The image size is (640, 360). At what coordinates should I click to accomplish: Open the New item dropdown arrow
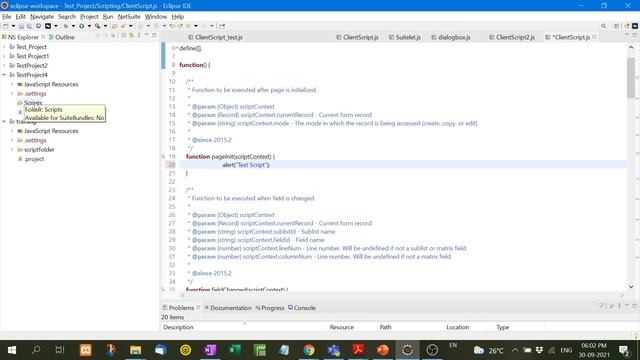click(x=13, y=26)
